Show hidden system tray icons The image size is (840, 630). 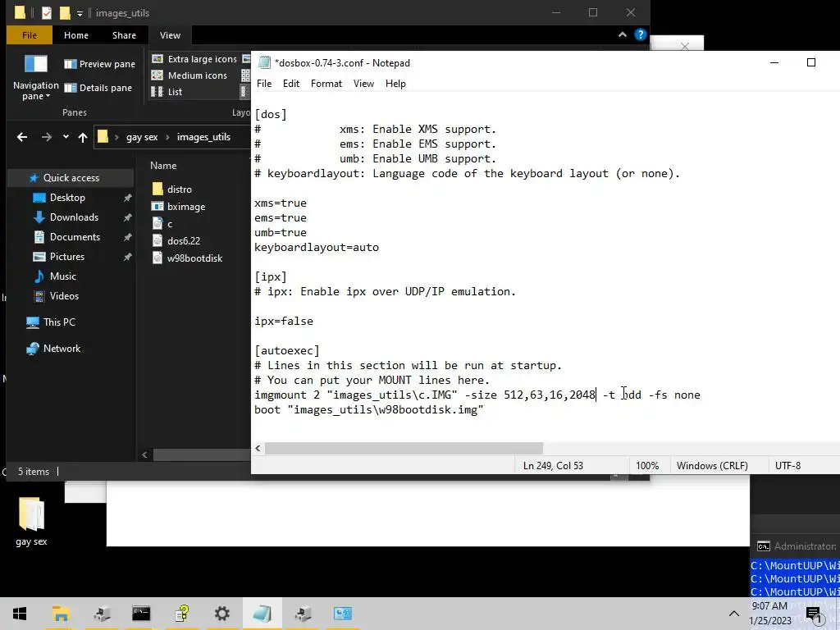[734, 614]
